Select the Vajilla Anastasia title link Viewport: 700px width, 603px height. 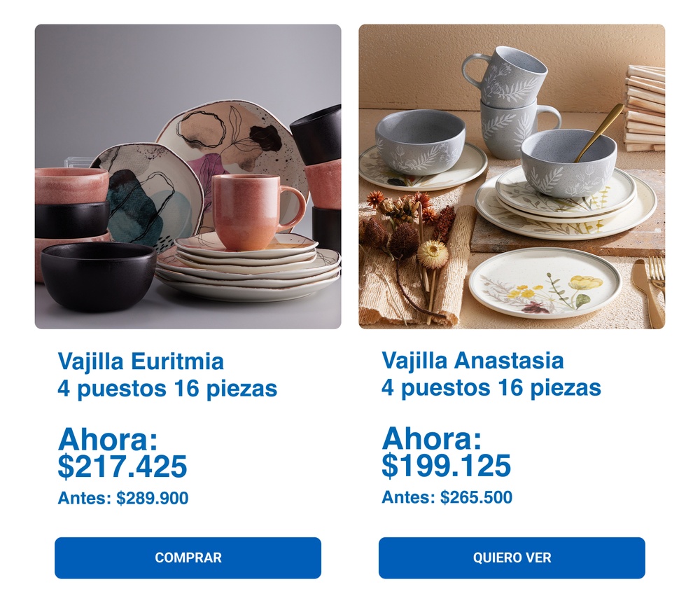472,361
